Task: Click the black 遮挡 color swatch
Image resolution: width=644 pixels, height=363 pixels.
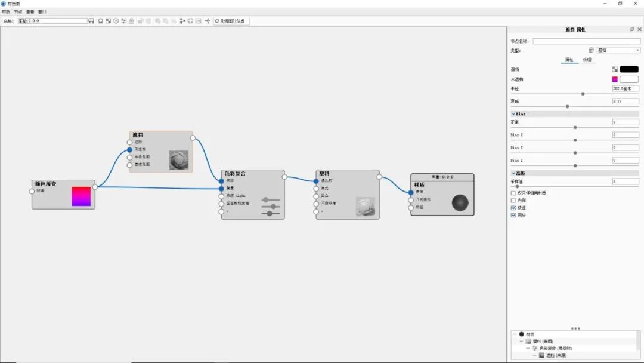Action: (628, 69)
